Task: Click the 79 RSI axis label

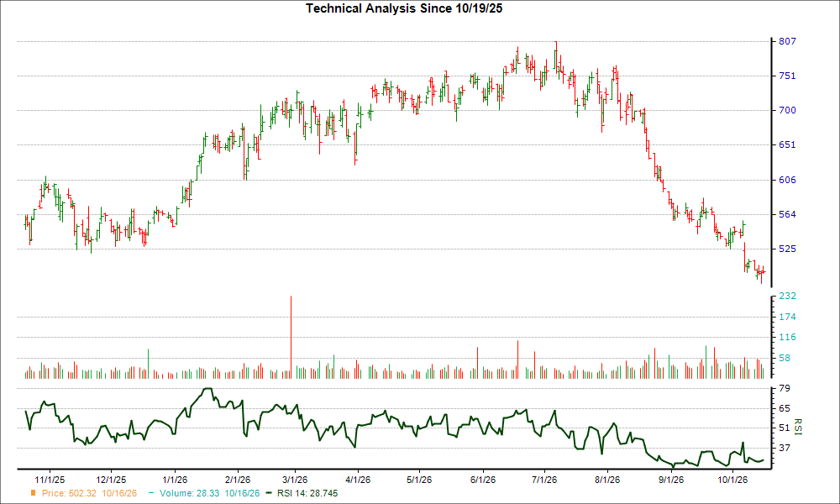Action: [785, 388]
